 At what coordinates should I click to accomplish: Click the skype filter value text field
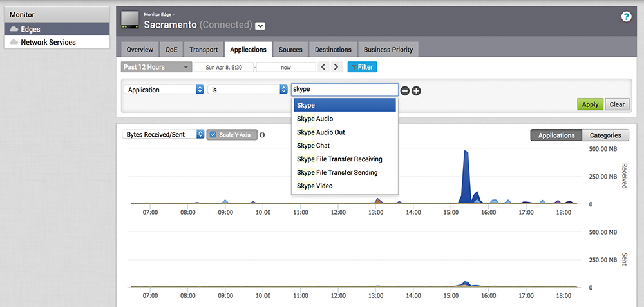point(345,90)
